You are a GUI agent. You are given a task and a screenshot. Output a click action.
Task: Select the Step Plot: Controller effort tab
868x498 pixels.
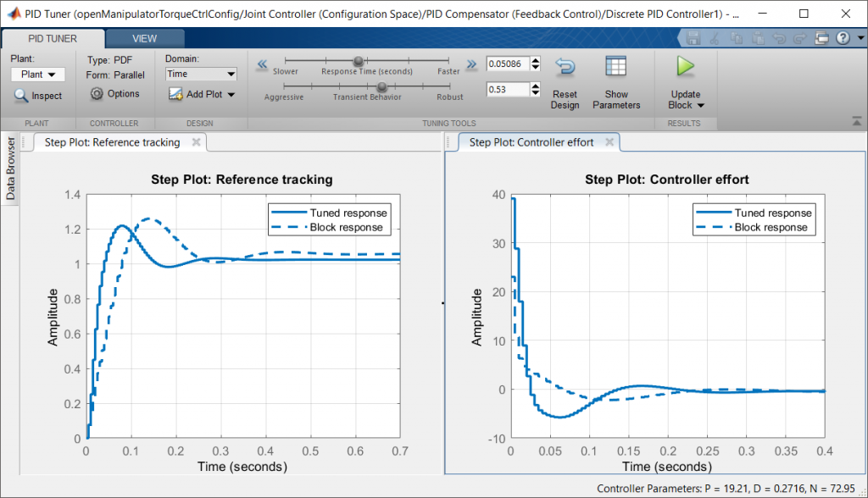(x=531, y=143)
